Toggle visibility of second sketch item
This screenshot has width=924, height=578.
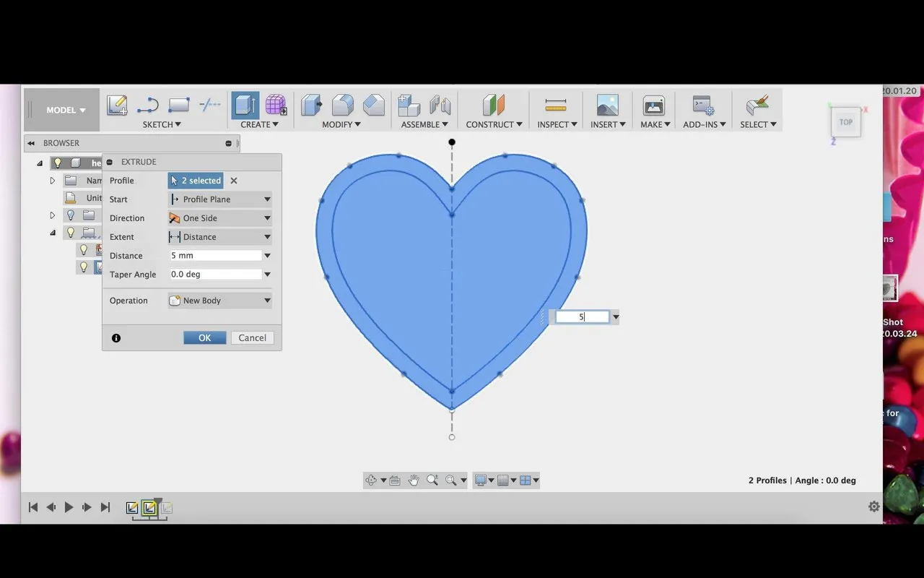tap(84, 267)
